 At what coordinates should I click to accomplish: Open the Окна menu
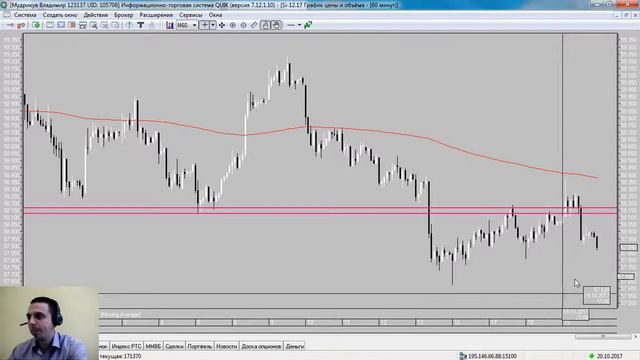point(215,15)
